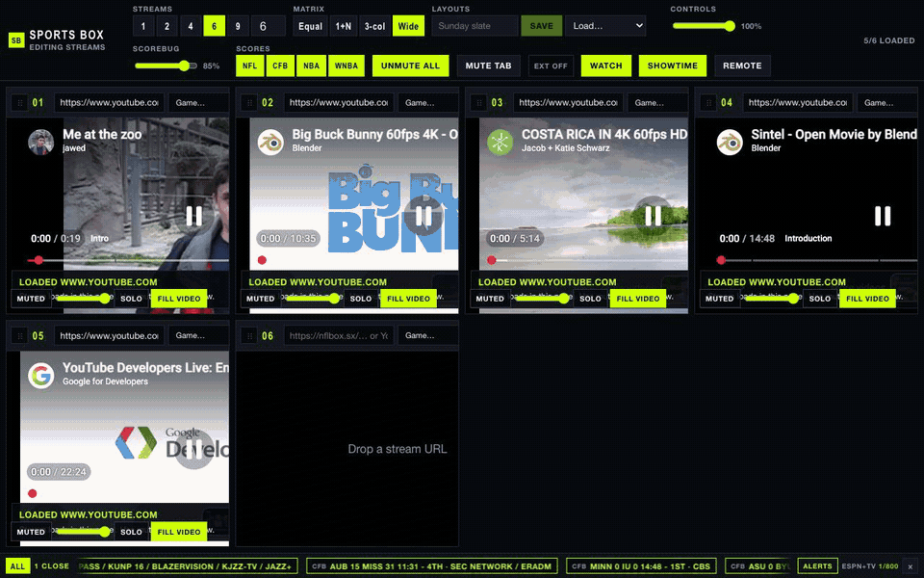The width and height of the screenshot is (924, 578).
Task: Toggle MUTED on stream 04
Action: point(720,299)
